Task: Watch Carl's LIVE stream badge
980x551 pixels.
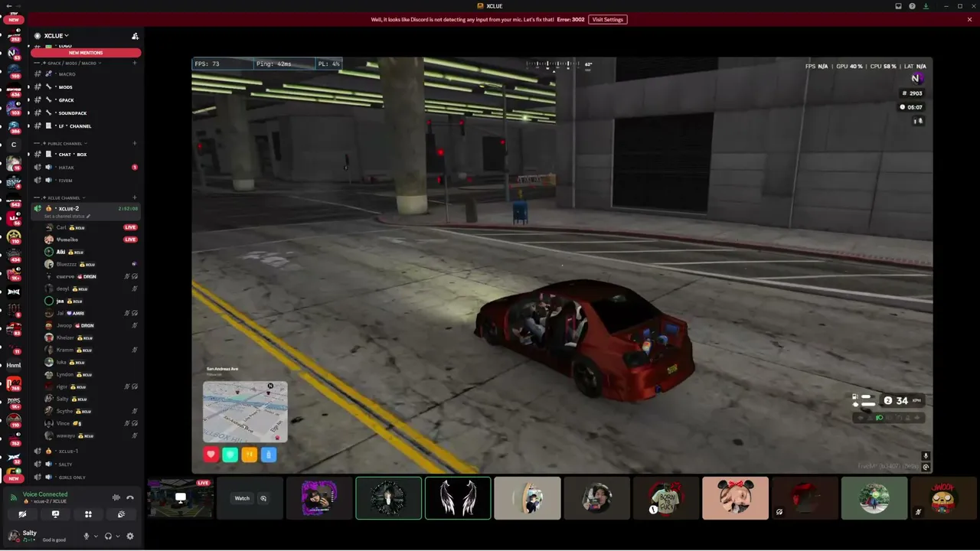Action: (x=130, y=227)
